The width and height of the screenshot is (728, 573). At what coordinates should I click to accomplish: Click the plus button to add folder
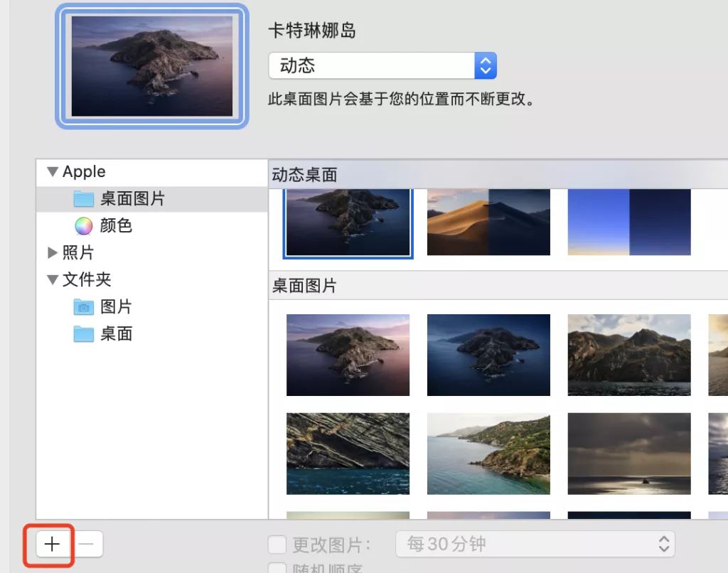52,545
